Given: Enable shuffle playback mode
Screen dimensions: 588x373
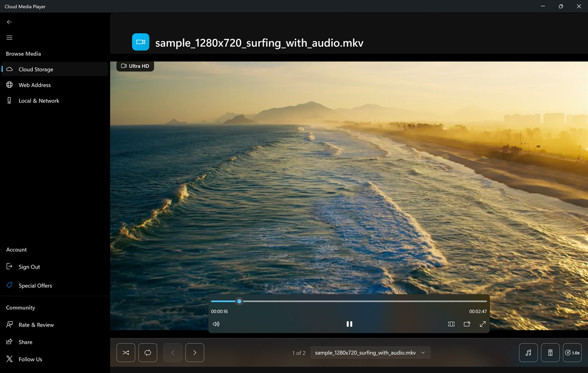Looking at the screenshot, I should click(126, 353).
